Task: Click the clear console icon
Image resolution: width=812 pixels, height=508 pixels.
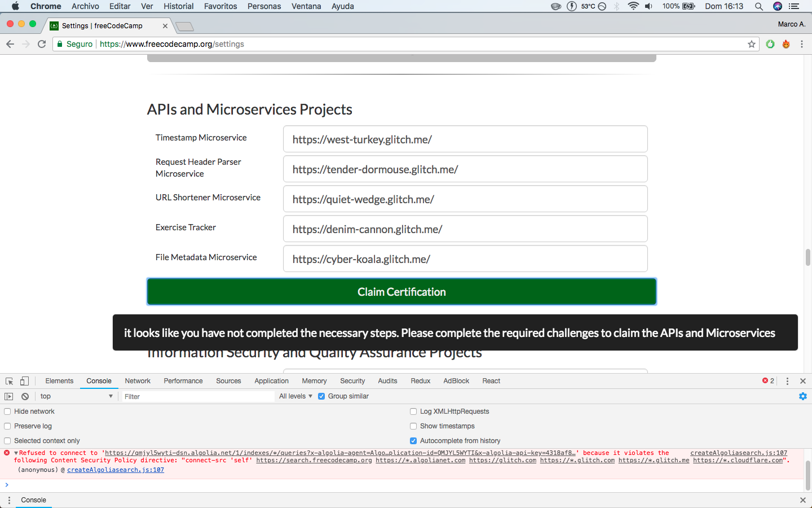Action: click(x=25, y=396)
